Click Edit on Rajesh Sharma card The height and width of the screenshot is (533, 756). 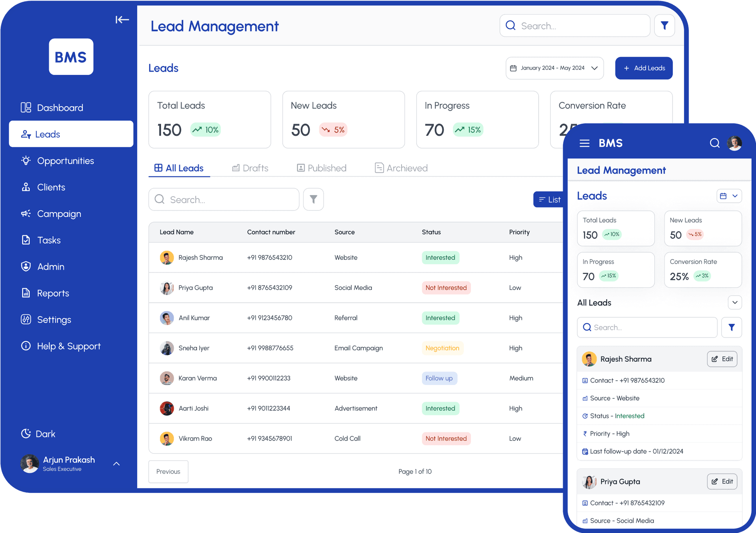tap(722, 359)
